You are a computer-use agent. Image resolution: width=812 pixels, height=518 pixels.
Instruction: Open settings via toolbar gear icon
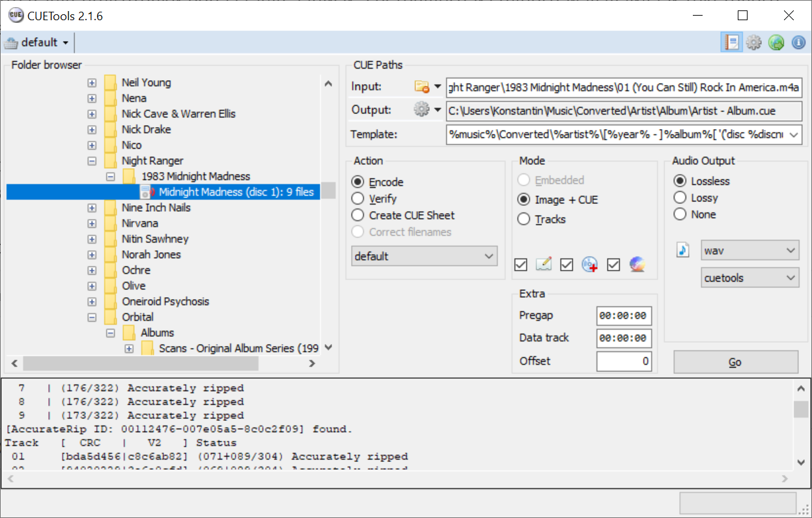click(754, 42)
